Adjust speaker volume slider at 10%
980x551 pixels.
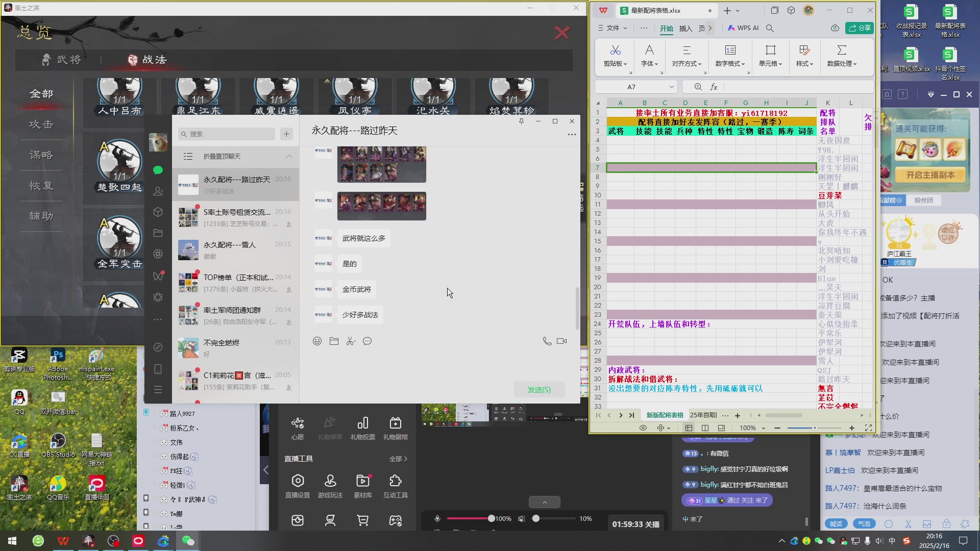point(535,518)
